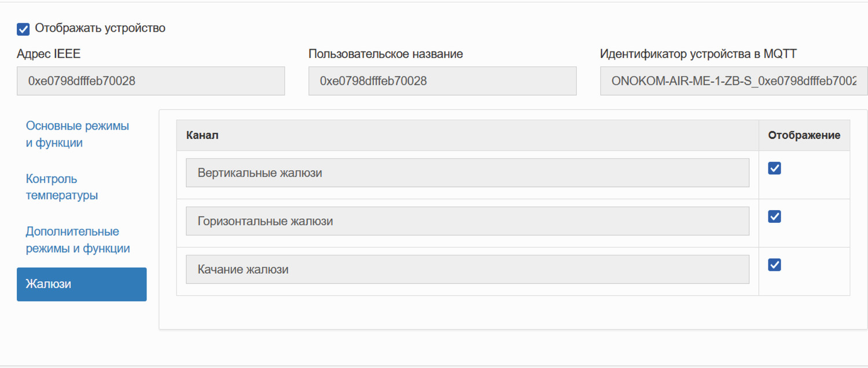The width and height of the screenshot is (868, 368).
Task: Click the "Пользовательское название" label text
Action: (x=385, y=54)
